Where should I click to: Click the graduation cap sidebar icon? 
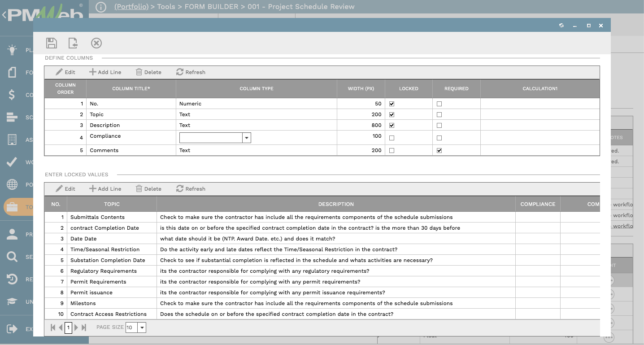click(12, 301)
